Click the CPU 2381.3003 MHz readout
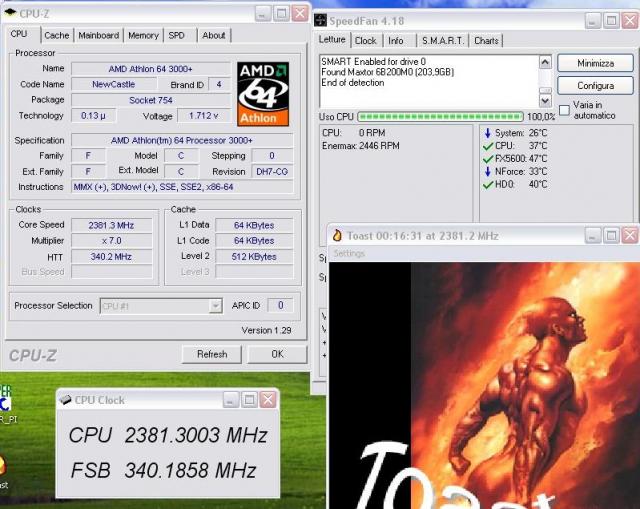The height and width of the screenshot is (509, 640). click(x=168, y=435)
